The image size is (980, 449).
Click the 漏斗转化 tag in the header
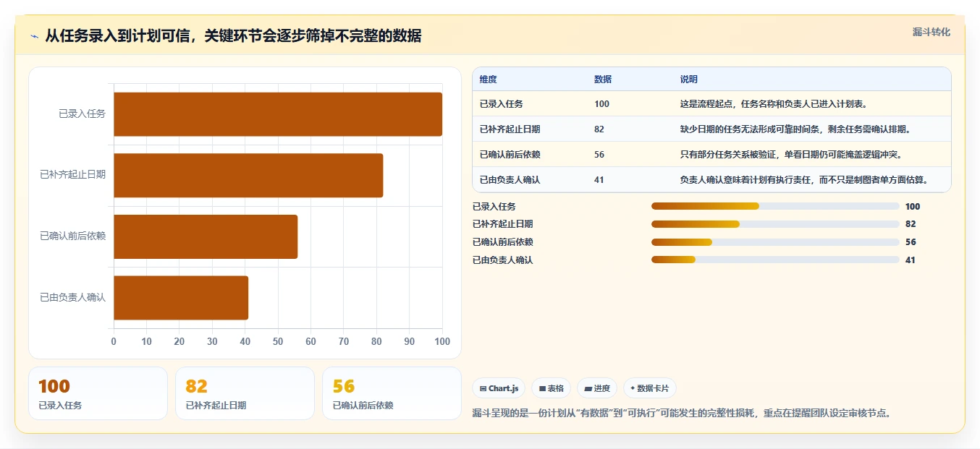click(931, 33)
